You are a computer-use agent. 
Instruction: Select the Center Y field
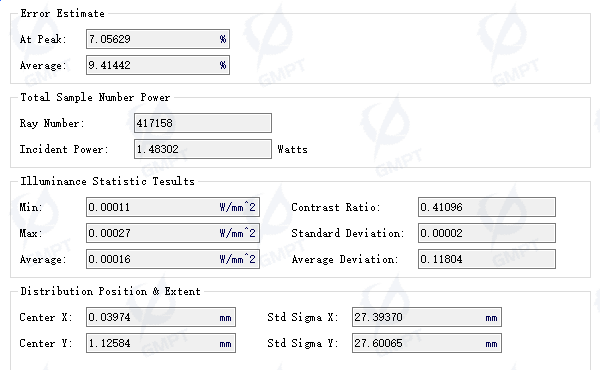[x=161, y=343]
